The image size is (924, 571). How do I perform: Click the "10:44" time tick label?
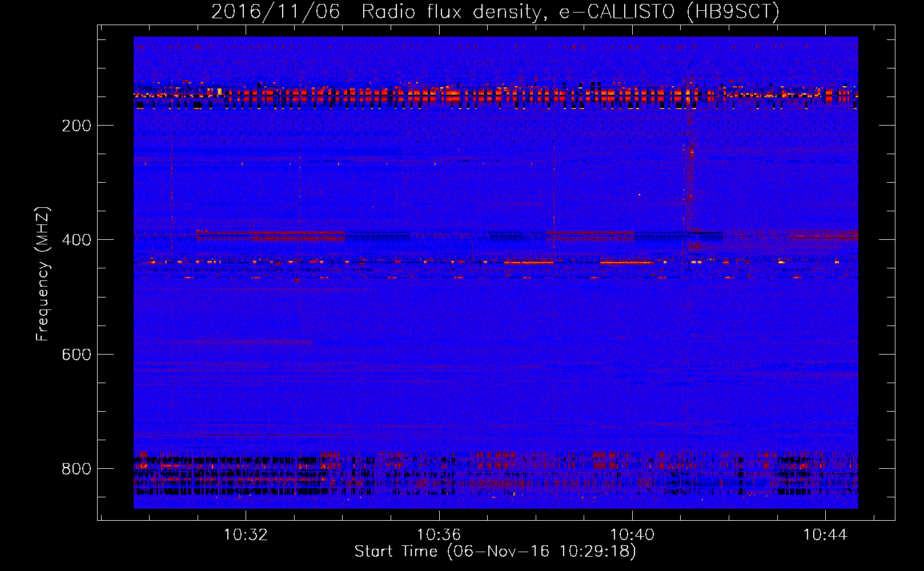[x=825, y=535]
